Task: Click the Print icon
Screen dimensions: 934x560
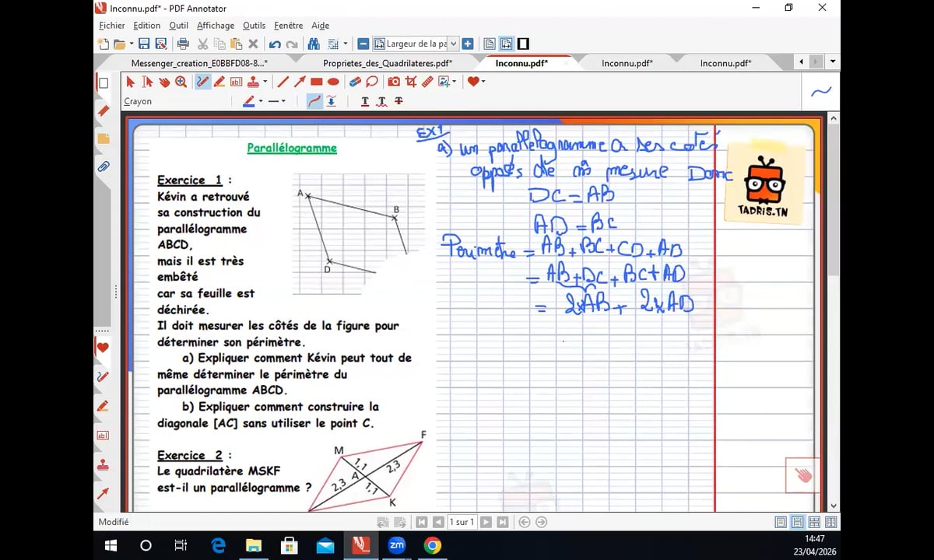Action: coord(183,44)
